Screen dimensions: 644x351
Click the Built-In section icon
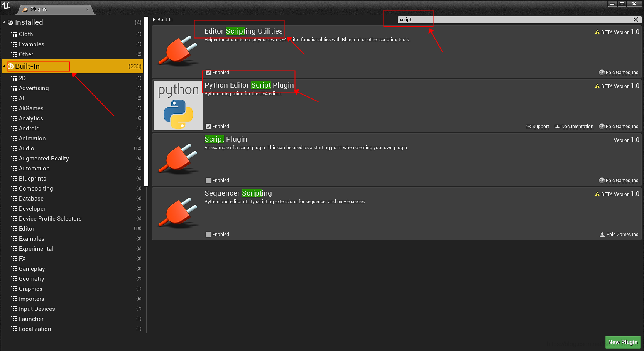point(11,66)
